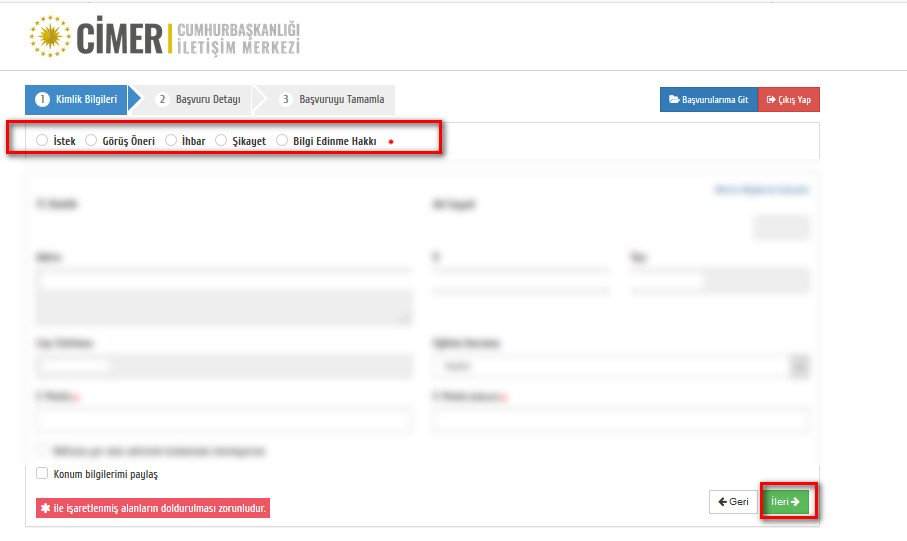Click the CİMER presidential emblem logo
The width and height of the screenshot is (907, 541).
pyautogui.click(x=48, y=37)
